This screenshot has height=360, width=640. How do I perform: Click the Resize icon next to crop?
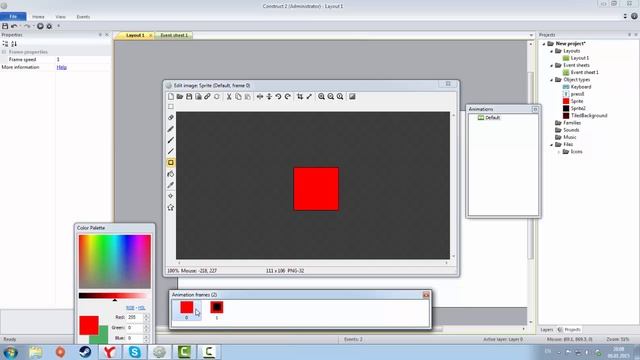coord(309,97)
